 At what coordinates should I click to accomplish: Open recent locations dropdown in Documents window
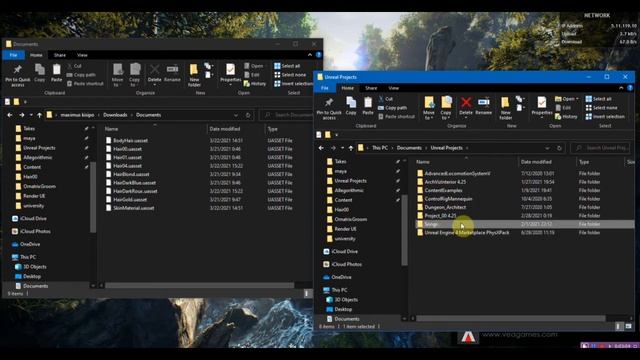tap(31, 115)
